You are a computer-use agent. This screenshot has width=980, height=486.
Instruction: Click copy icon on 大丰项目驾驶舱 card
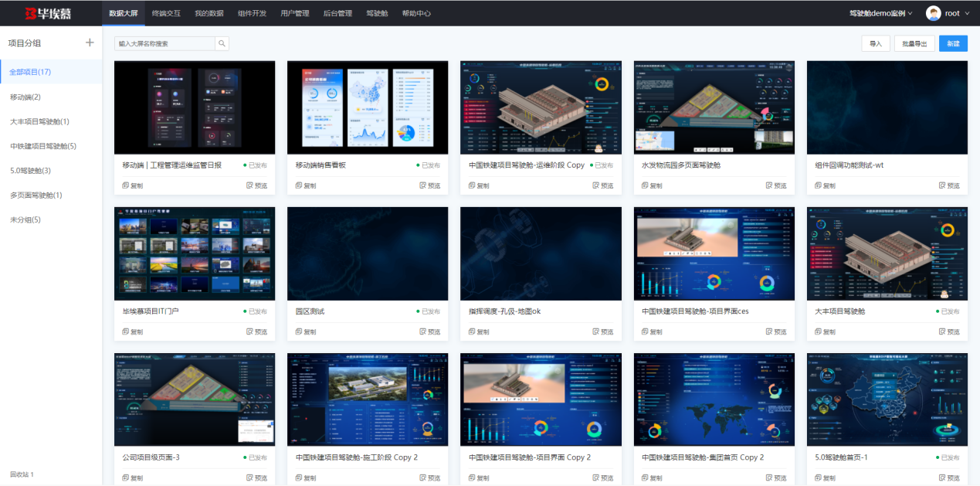coord(819,331)
